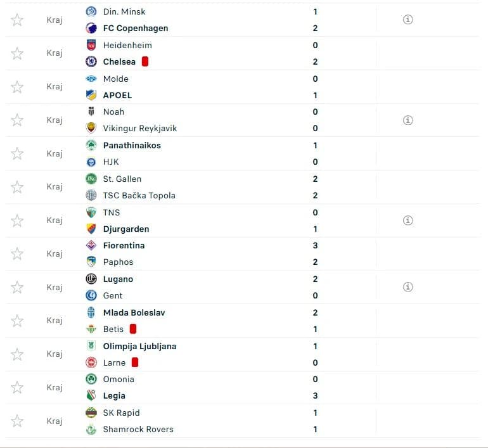This screenshot has height=448, width=488.
Task: Select the TSC Bačka Topola team name
Action: (x=139, y=195)
